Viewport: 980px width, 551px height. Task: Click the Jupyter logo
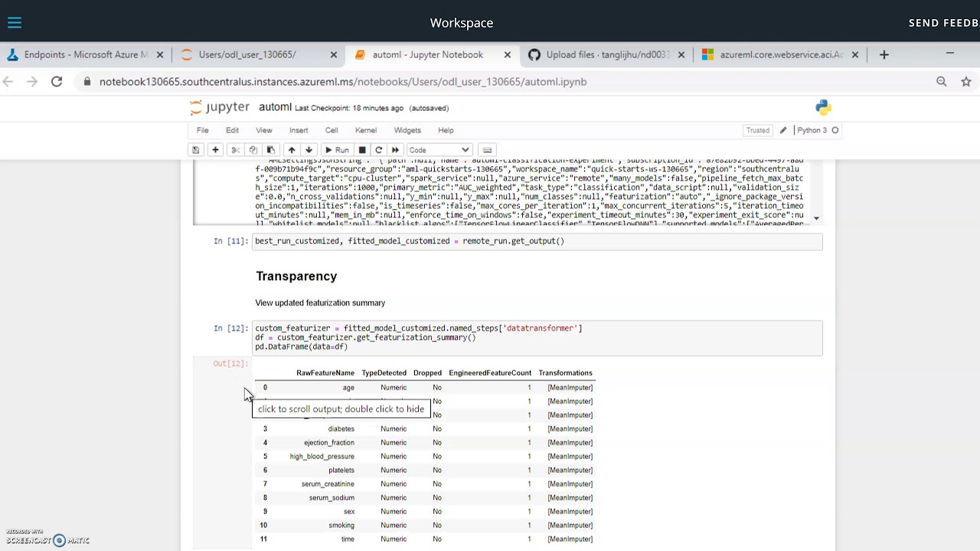pos(220,108)
